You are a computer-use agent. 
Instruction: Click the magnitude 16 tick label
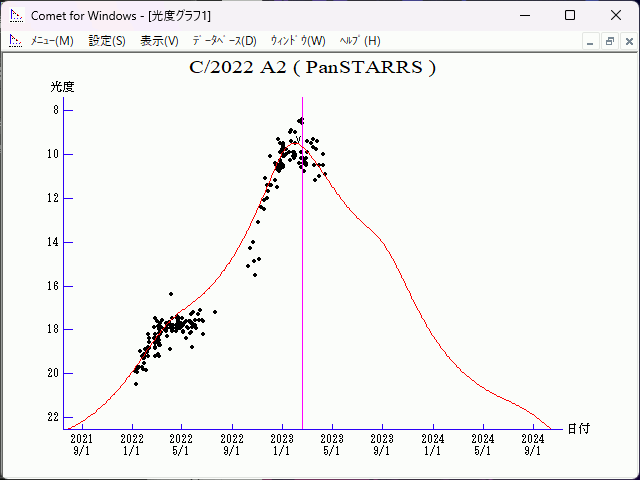pos(53,286)
